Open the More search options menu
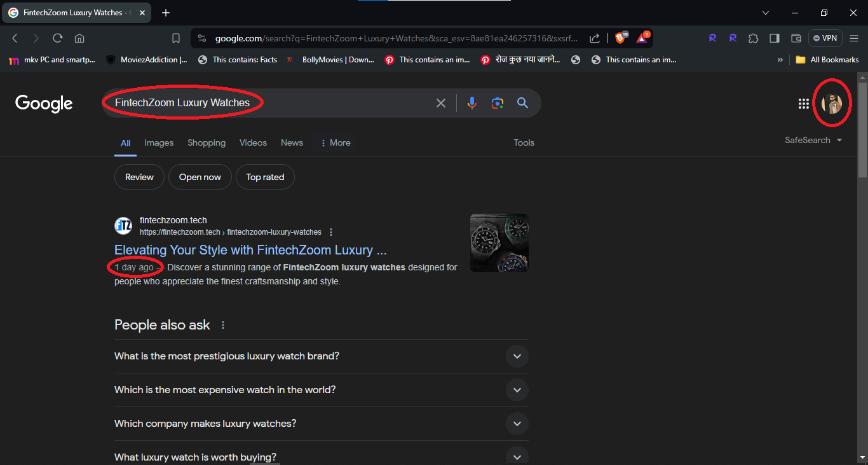This screenshot has width=868, height=465. point(335,142)
